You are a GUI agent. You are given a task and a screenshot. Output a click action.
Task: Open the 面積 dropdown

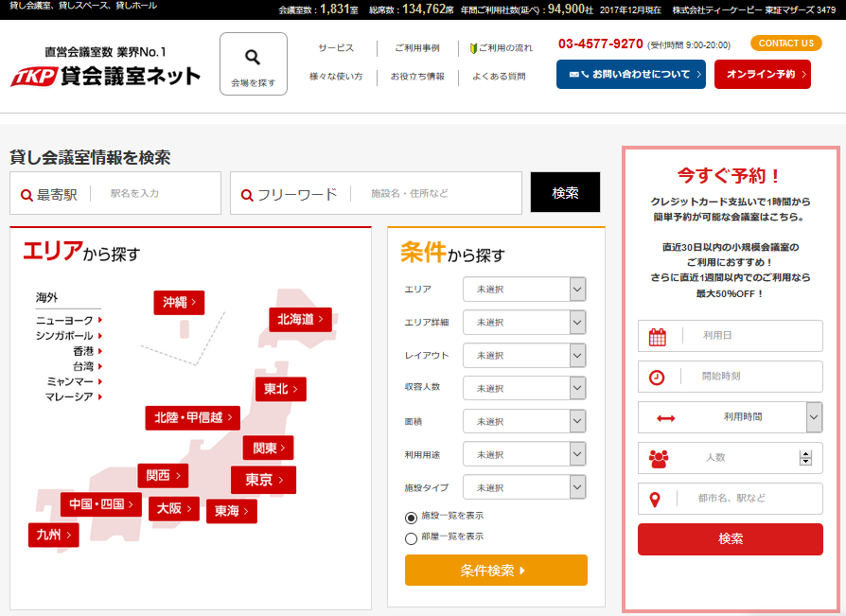coord(524,421)
